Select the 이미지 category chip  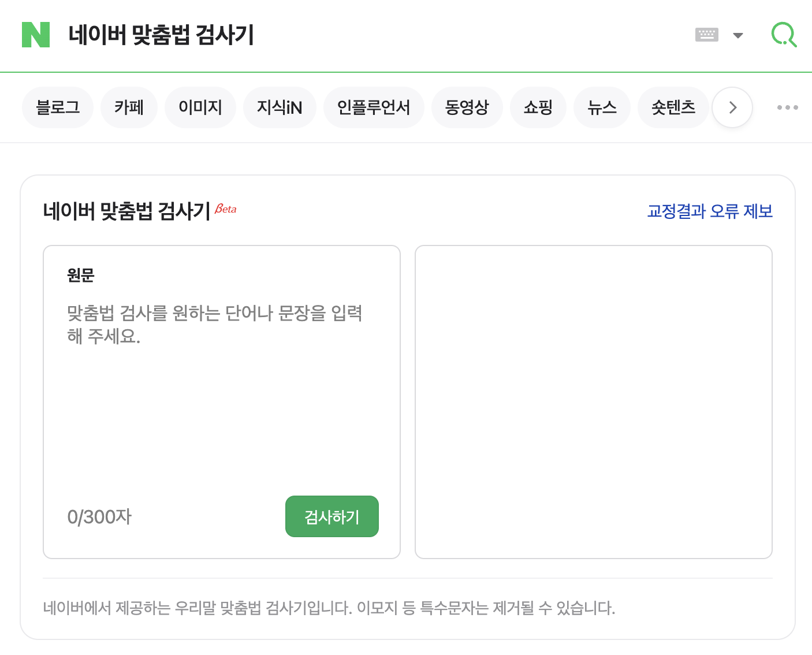point(200,107)
